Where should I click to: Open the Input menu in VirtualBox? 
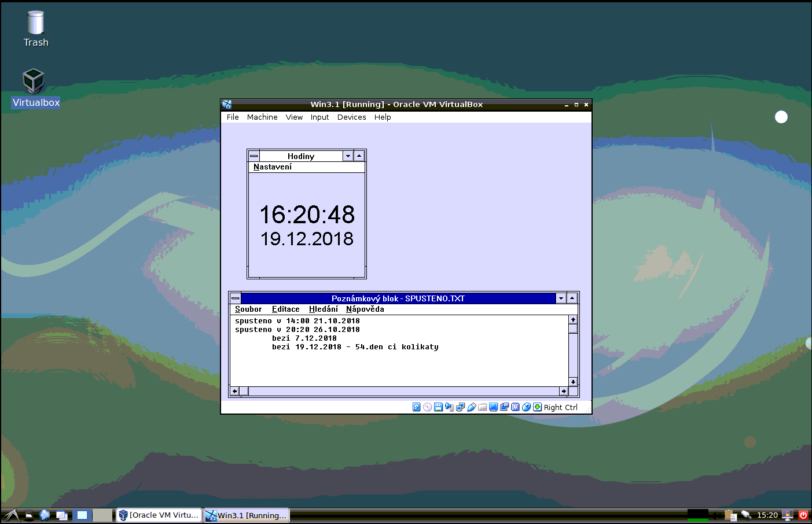click(319, 117)
